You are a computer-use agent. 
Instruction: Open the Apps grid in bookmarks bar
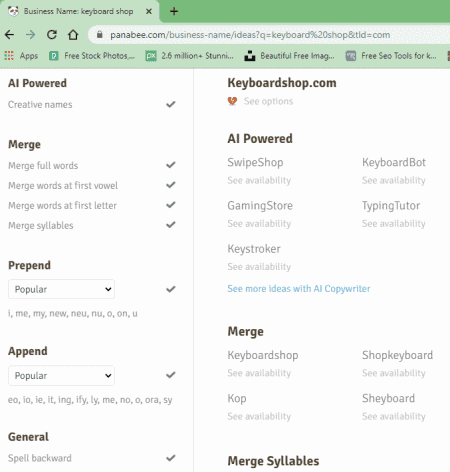pyautogui.click(x=21, y=56)
